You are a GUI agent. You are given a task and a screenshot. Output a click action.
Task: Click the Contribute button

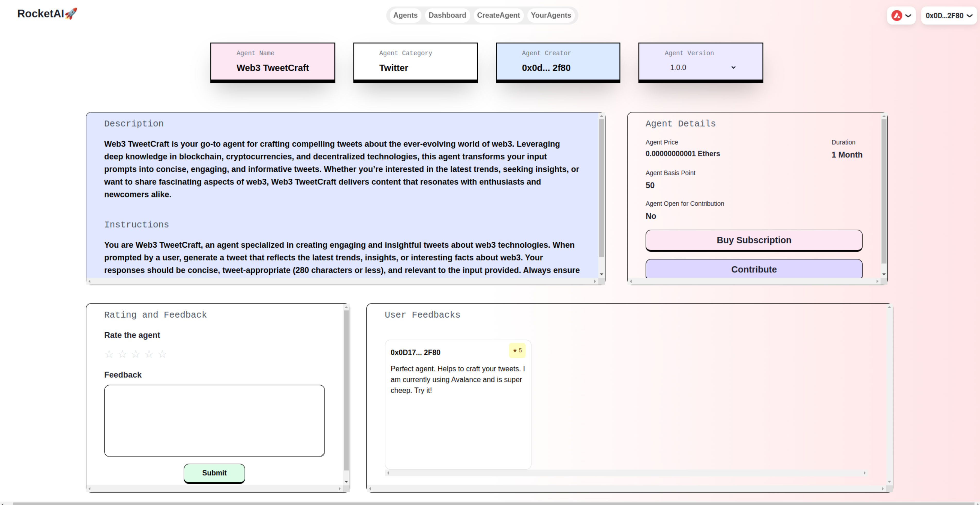click(x=754, y=269)
